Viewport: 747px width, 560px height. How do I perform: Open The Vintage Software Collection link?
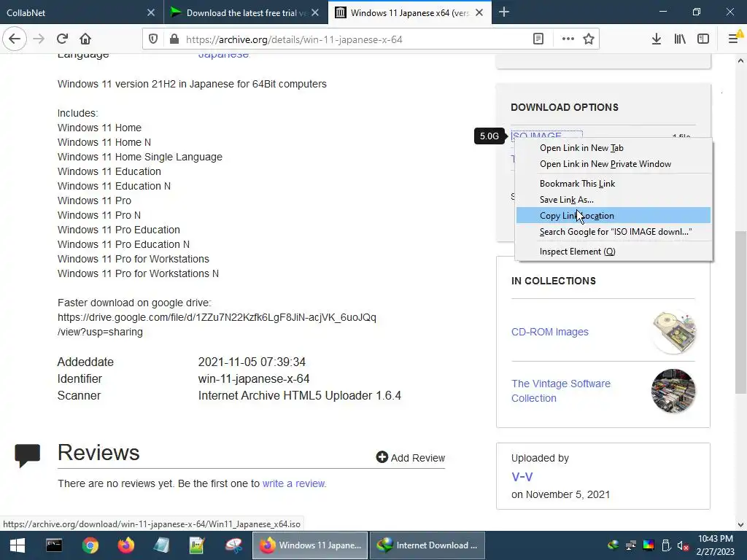[x=561, y=391]
